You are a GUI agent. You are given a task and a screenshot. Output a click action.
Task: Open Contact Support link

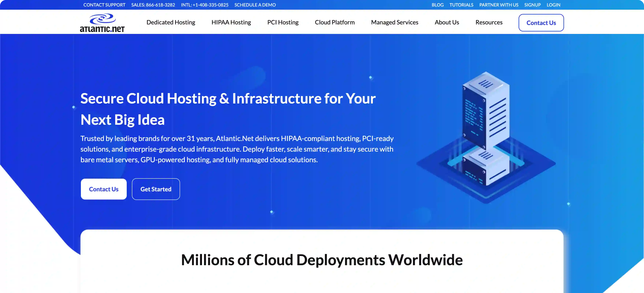pos(104,5)
